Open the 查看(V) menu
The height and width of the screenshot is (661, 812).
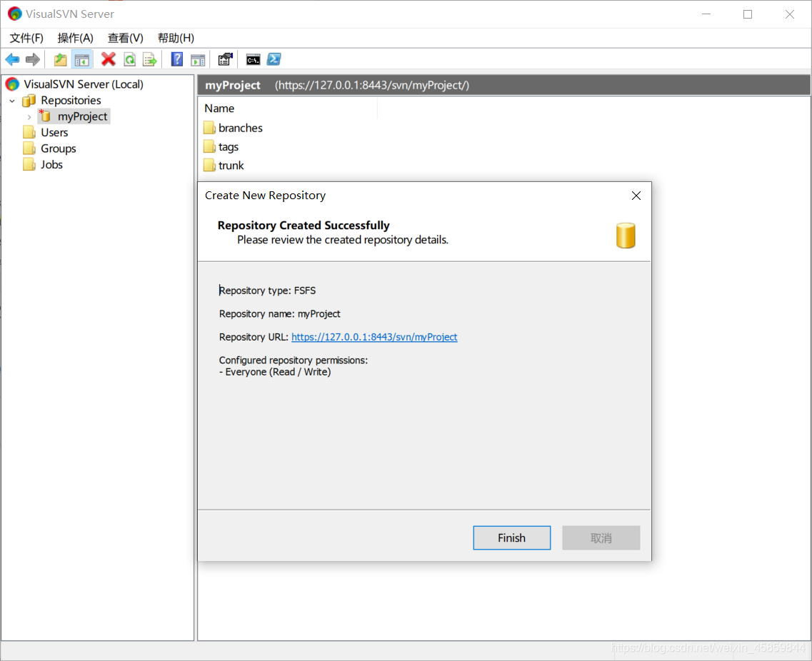click(x=125, y=38)
